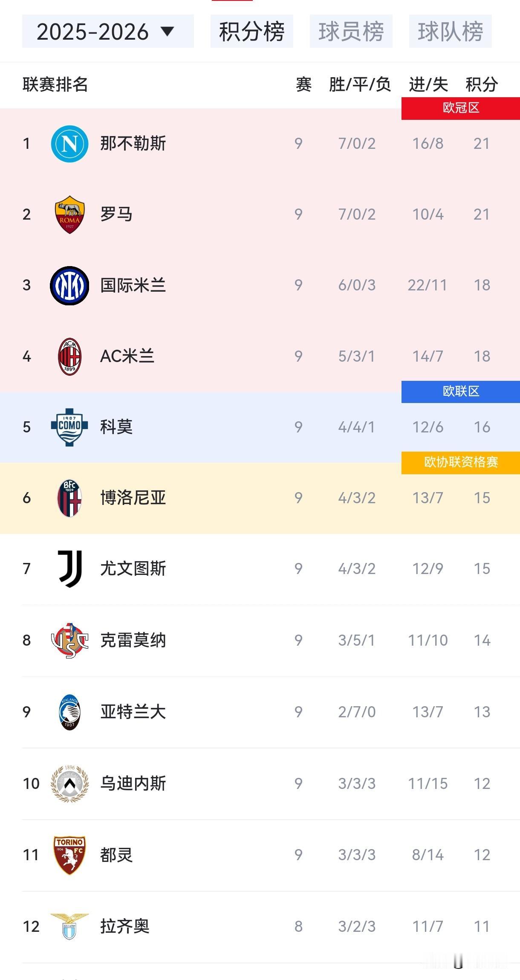Click the AC Milan crest
This screenshot has height=980, width=520.
click(69, 356)
